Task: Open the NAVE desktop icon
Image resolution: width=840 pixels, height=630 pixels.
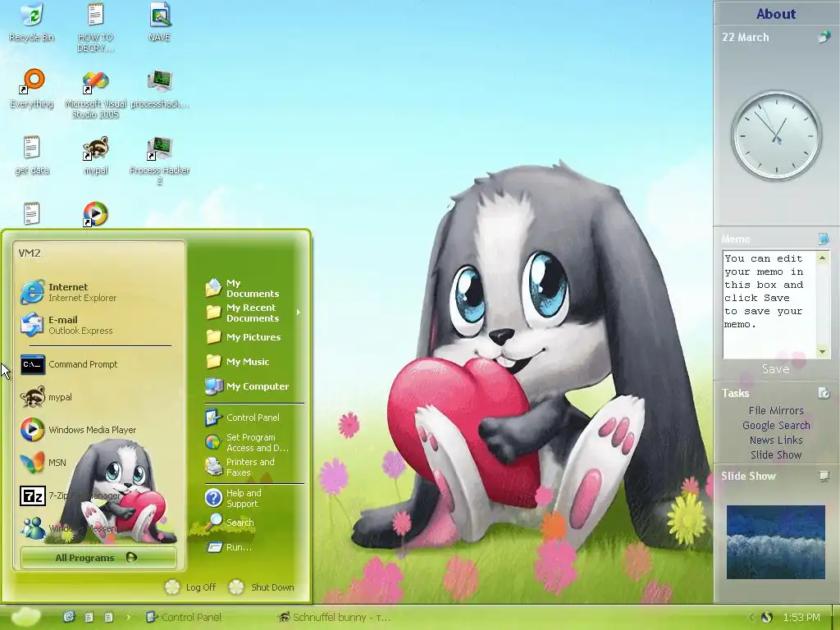Action: (160, 21)
